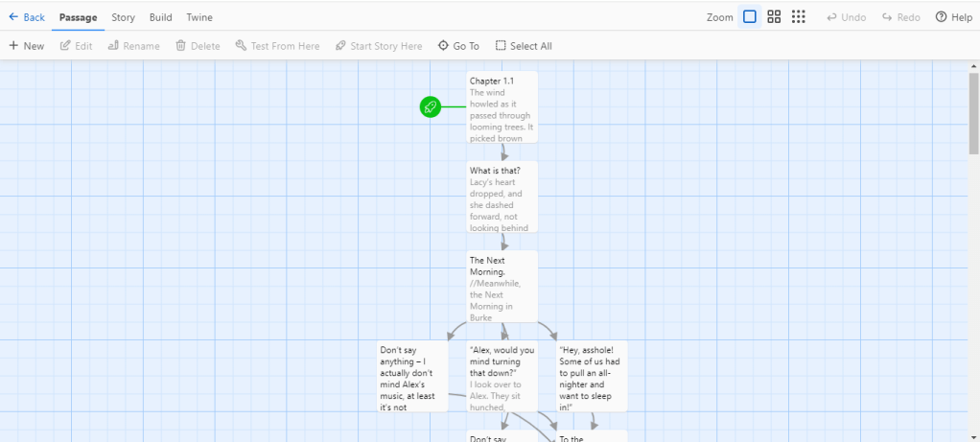Screen dimensions: 980x442
Task: Click the green rocket start story icon
Action: [x=431, y=106]
